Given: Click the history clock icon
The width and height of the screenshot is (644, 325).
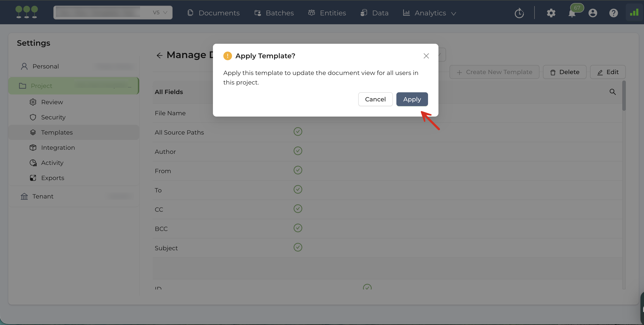Looking at the screenshot, I should 519,13.
